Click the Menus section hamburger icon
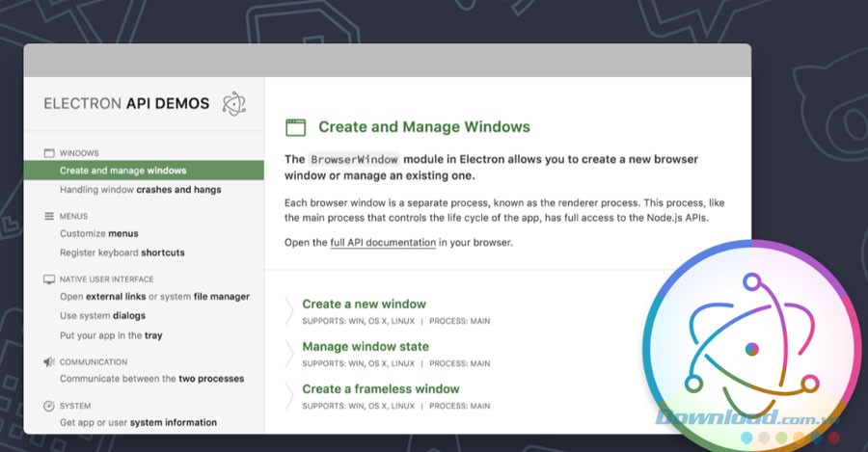The width and height of the screenshot is (868, 452). 49,216
